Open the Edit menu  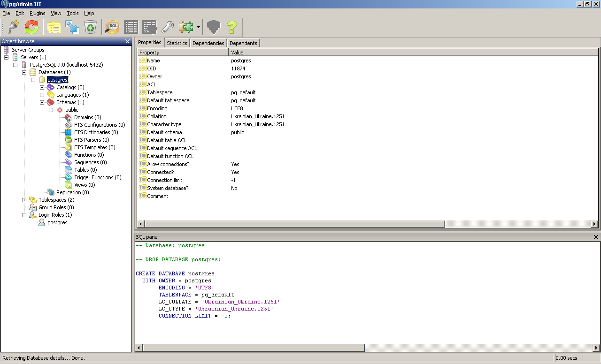20,13
